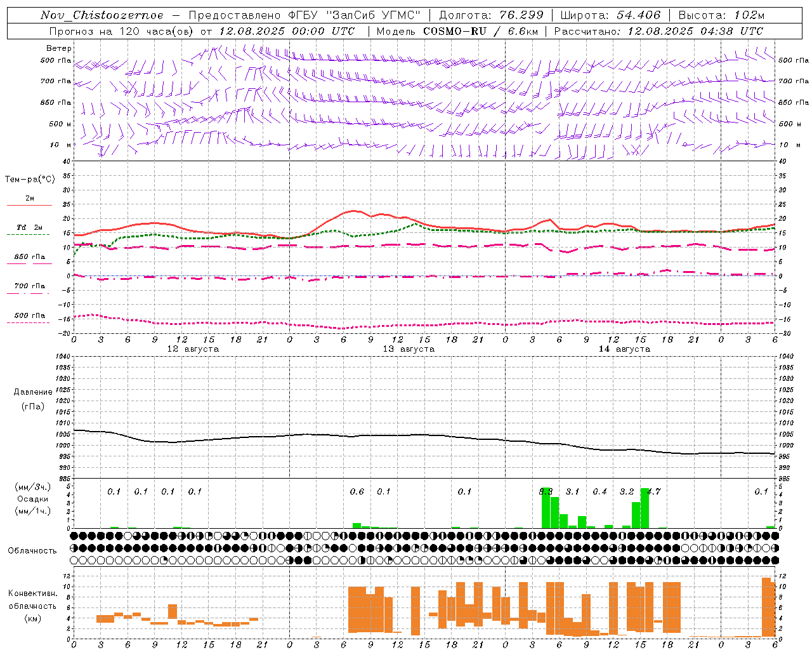Click the 14 августа date label
812x650 pixels.
(624, 349)
